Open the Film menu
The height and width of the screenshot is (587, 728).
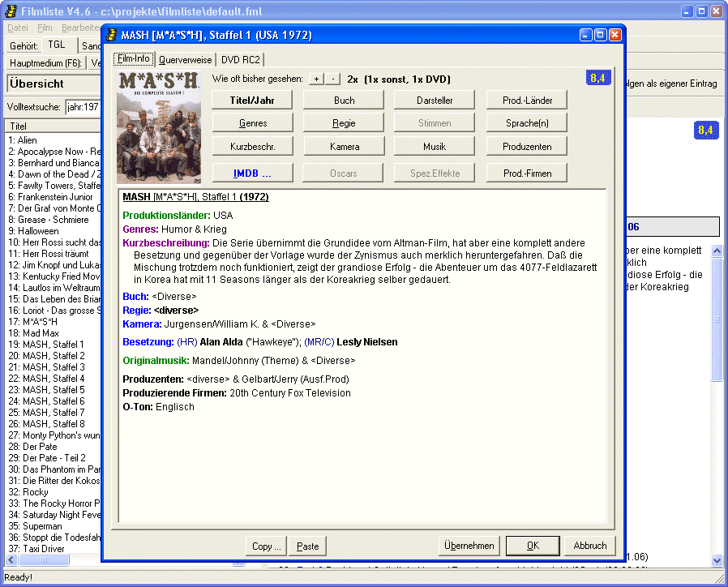pyautogui.click(x=45, y=28)
